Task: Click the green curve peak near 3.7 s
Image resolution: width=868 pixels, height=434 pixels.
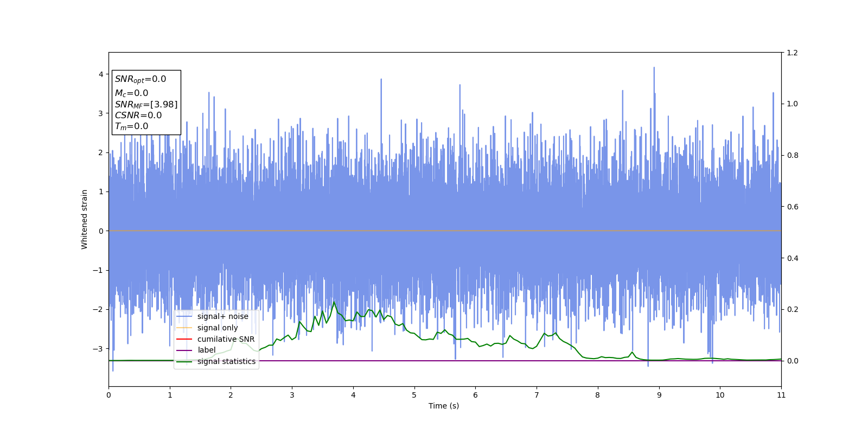Action: (x=334, y=302)
